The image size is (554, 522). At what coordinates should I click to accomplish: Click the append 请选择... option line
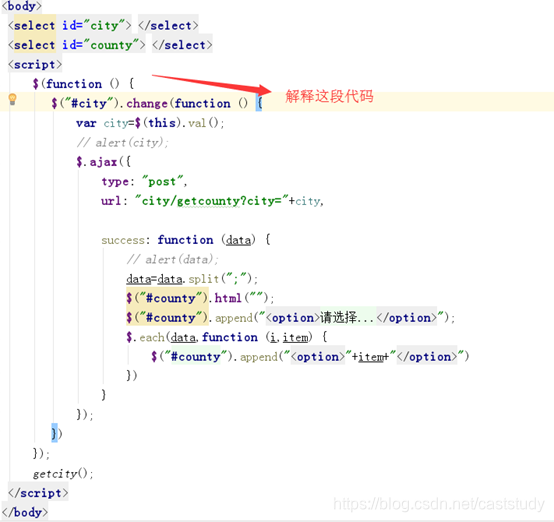click(291, 318)
